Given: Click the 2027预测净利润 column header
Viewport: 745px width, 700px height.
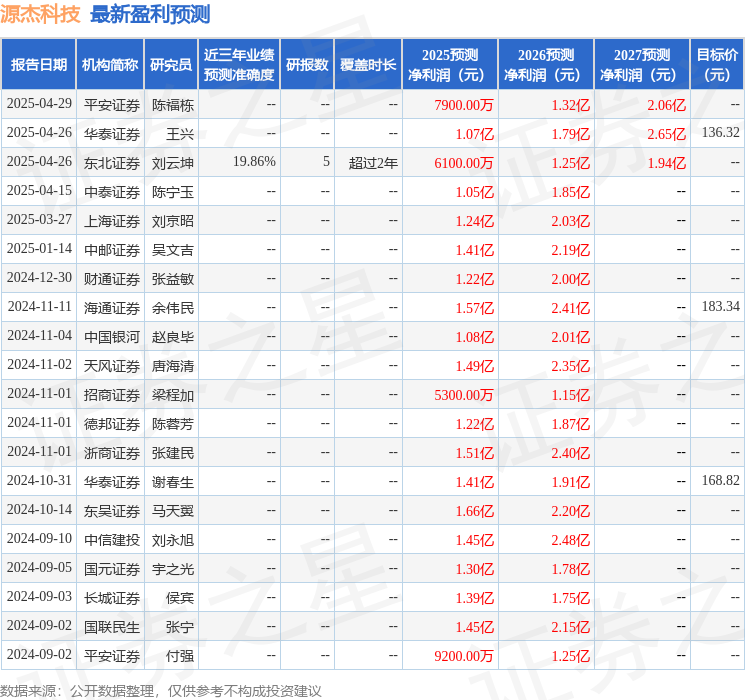Looking at the screenshot, I should (642, 65).
